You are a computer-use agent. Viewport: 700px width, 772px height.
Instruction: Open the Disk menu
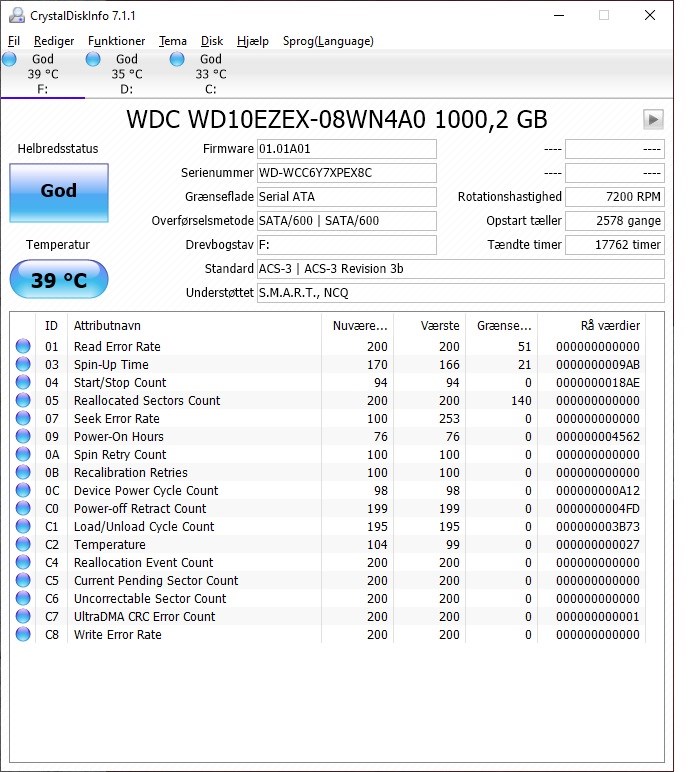click(x=212, y=41)
